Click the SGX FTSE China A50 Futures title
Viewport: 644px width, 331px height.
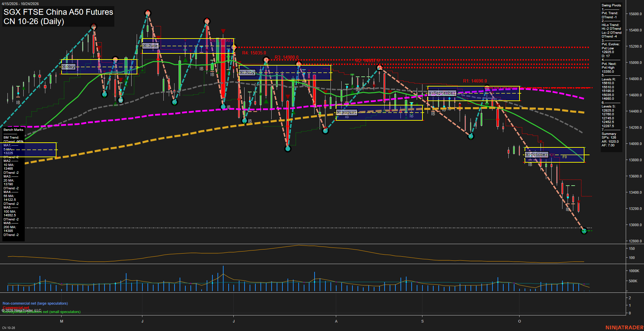pos(58,12)
